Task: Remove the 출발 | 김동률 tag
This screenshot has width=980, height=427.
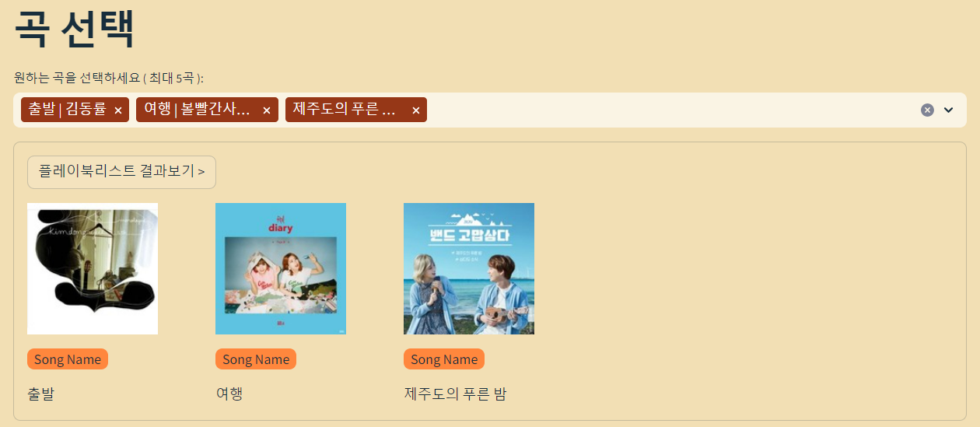Action: (x=118, y=110)
